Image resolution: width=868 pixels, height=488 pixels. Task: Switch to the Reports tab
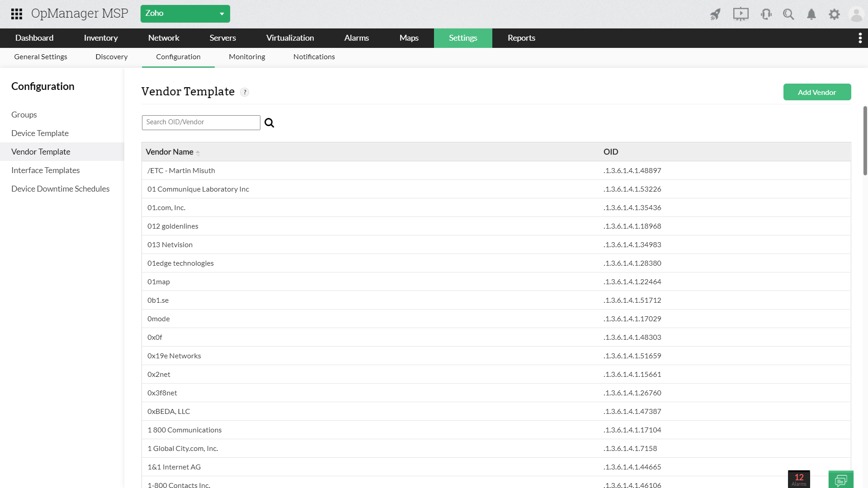(x=521, y=38)
